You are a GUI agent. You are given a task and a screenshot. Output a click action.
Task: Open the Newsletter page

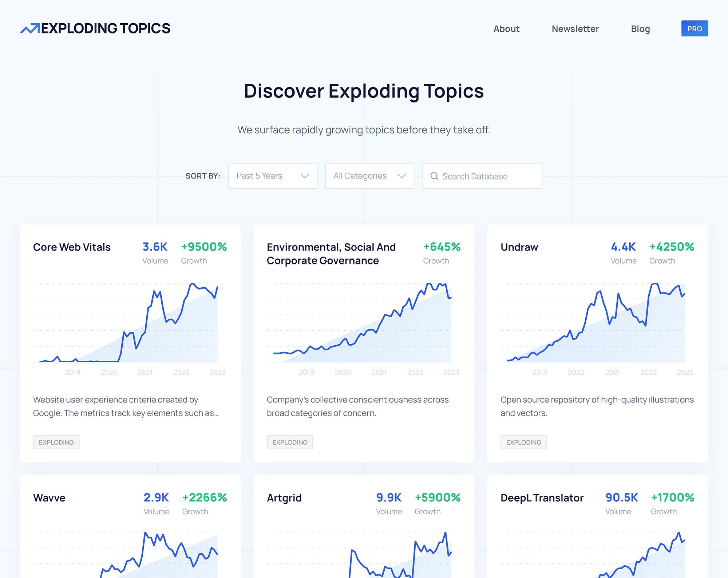click(x=575, y=29)
